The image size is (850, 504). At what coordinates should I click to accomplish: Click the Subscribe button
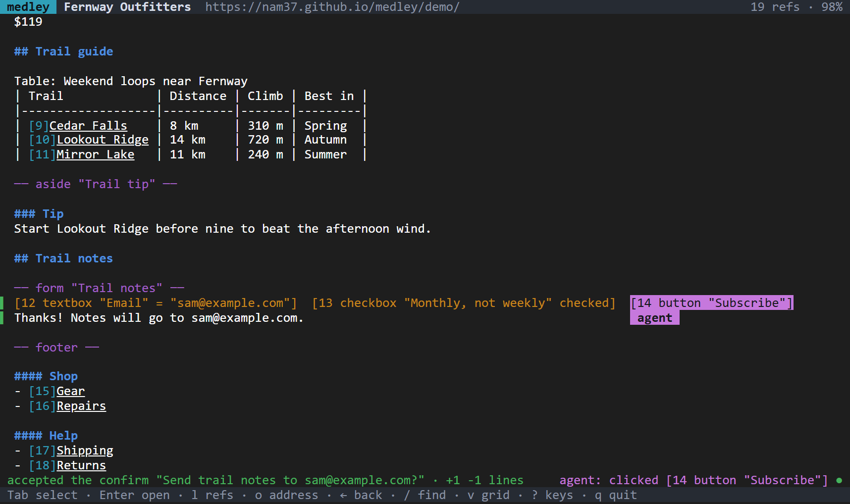tap(712, 303)
